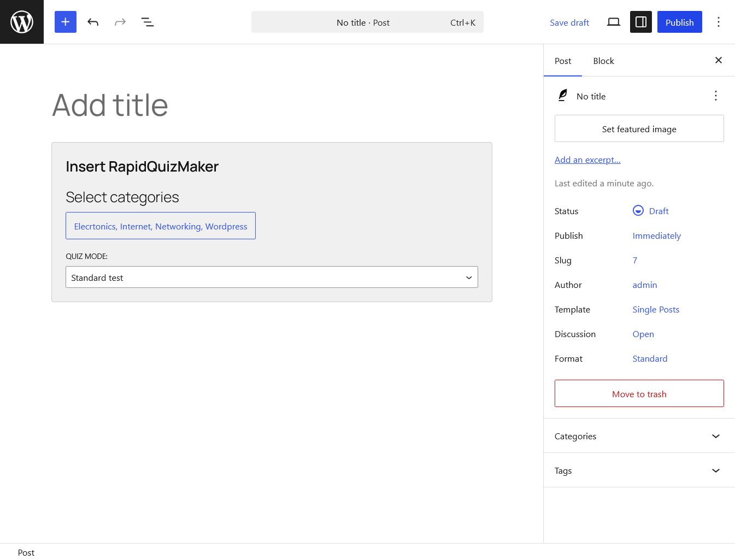
Task: Click the Draft status circle icon
Action: [x=638, y=210]
